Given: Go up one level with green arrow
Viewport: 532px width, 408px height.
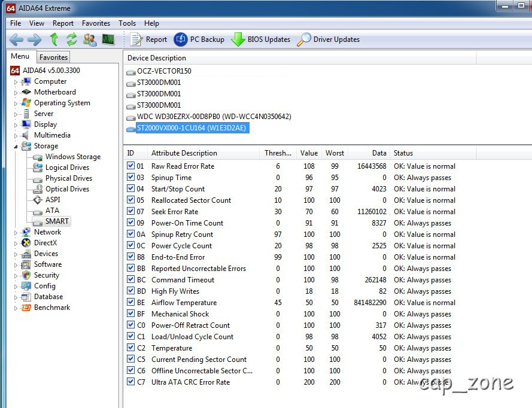Looking at the screenshot, I should pyautogui.click(x=54, y=39).
